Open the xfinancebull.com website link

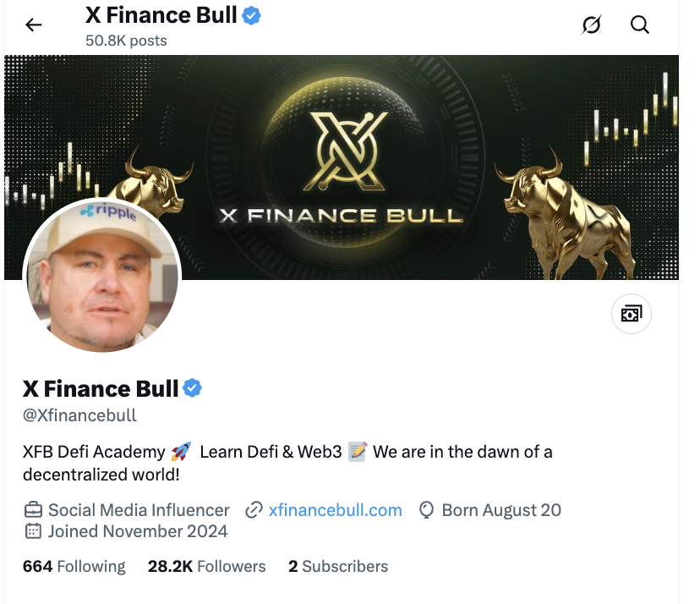[336, 510]
